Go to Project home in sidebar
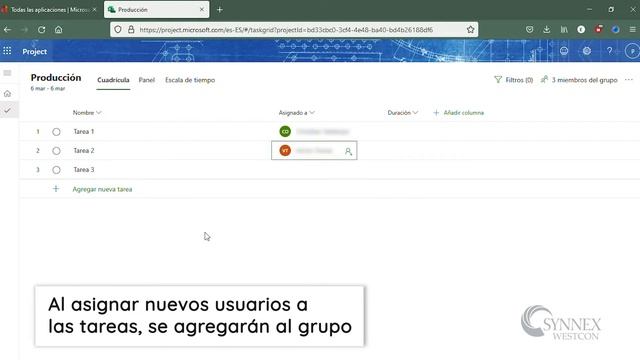Screen dimensions: 640x360 (7, 93)
